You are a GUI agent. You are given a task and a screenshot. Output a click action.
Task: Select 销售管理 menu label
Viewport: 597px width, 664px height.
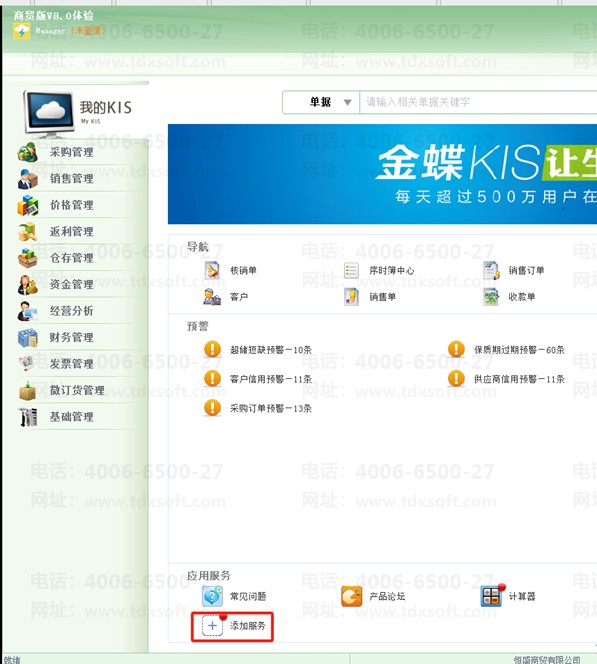72,179
